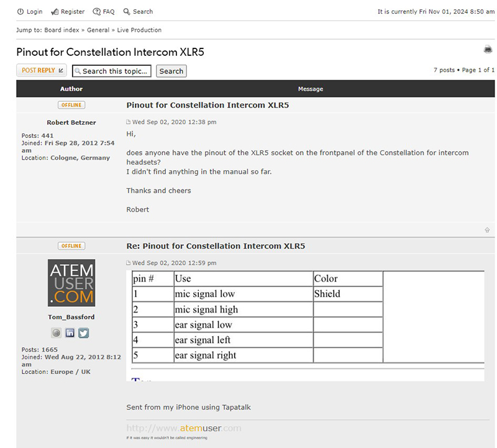
Task: Open Tom_Bassford's Twitter profile icon
Action: (x=83, y=333)
